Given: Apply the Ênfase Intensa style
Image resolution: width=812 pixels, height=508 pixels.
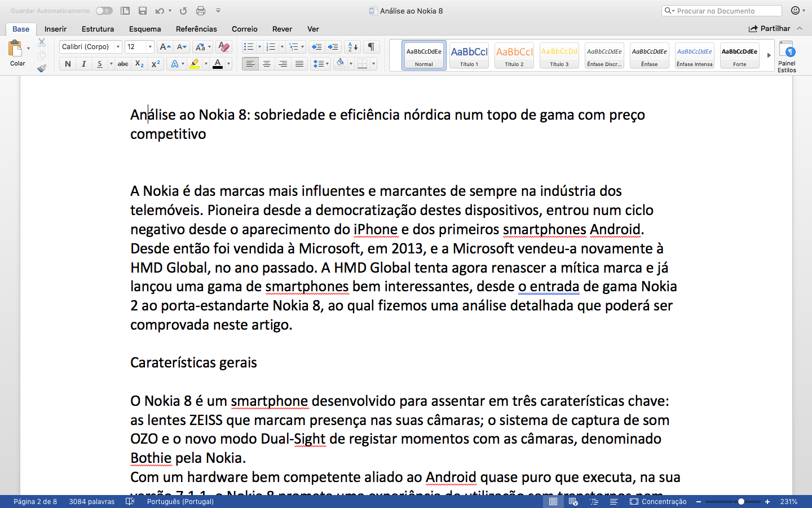Looking at the screenshot, I should coord(694,55).
